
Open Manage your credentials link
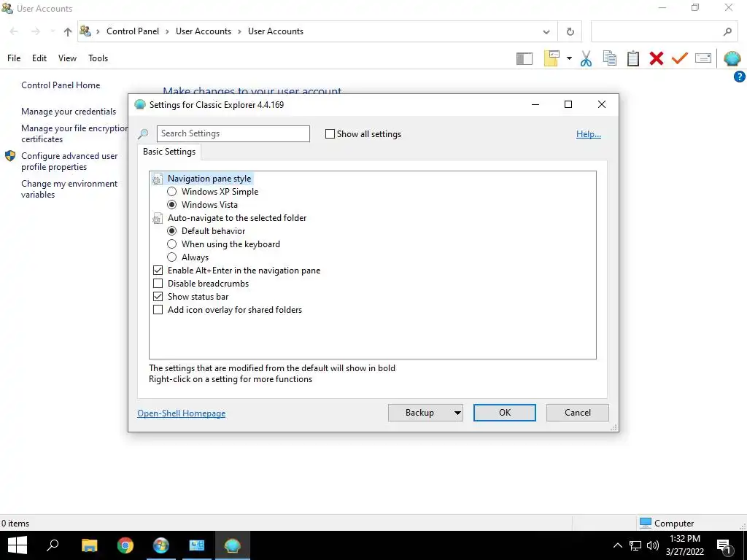[x=69, y=112]
